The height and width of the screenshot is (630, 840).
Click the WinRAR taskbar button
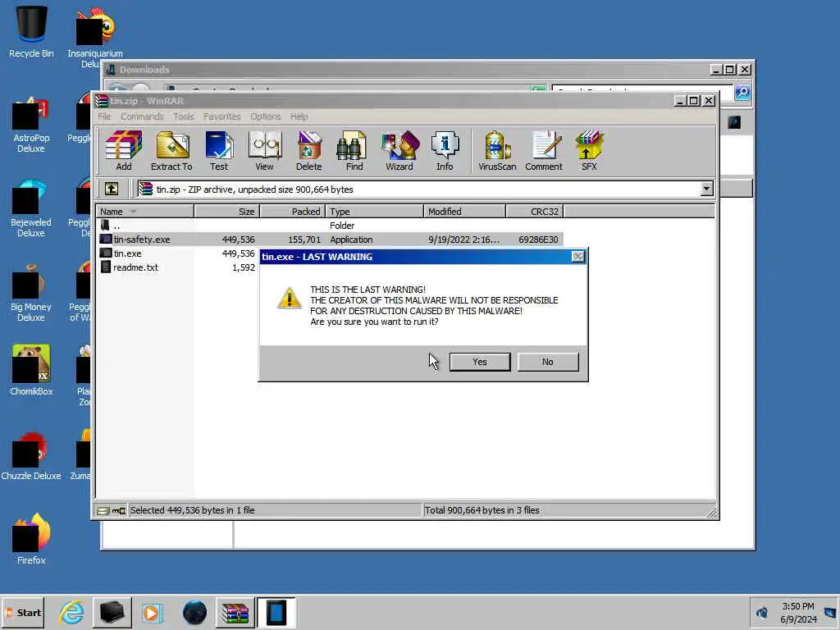coord(235,613)
